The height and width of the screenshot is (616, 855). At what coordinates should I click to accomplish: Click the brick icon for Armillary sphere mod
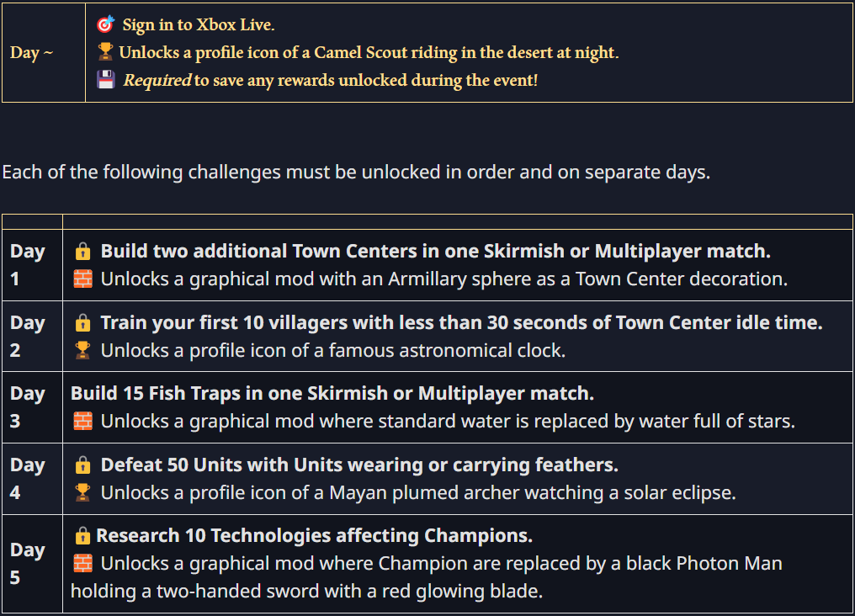(82, 279)
